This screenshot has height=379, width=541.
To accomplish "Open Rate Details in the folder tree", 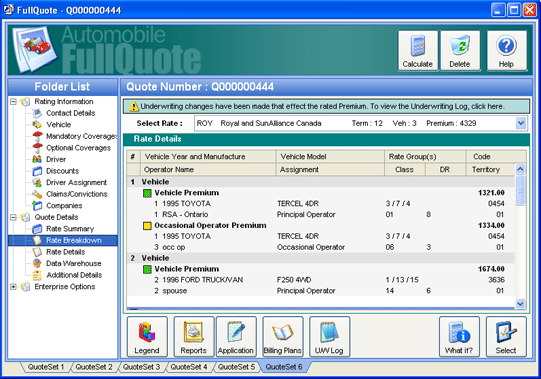I will [66, 252].
